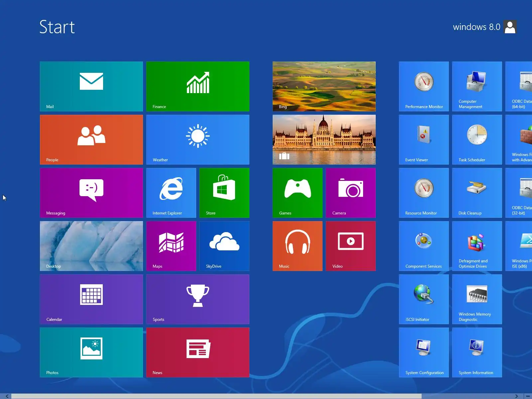Screen dimensions: 532x399
Task: Open the Video tile
Action: tap(351, 246)
